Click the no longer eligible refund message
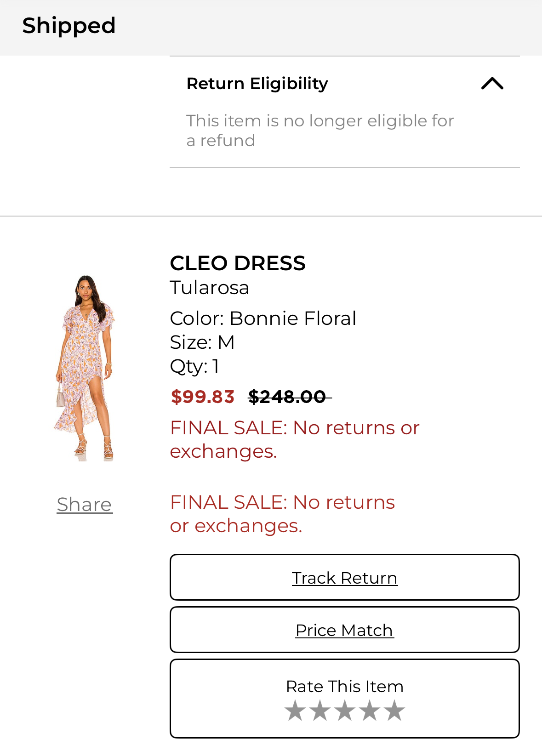This screenshot has width=542, height=756. tap(320, 131)
